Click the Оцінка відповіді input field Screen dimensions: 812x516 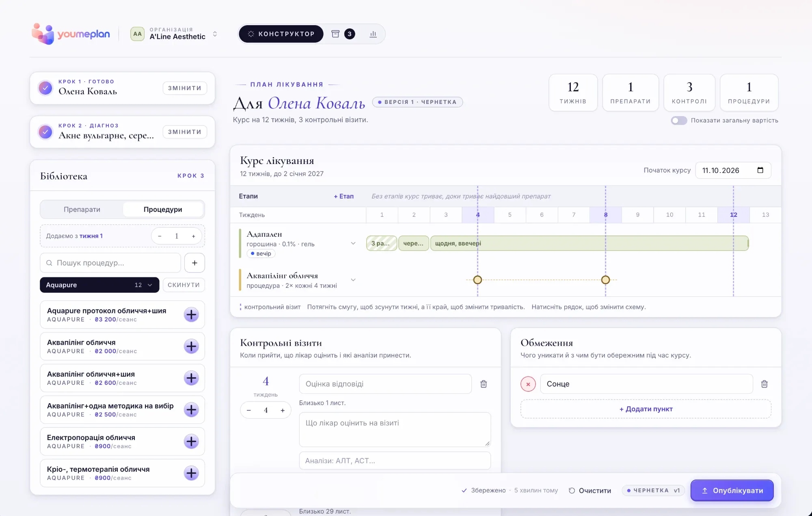click(385, 384)
